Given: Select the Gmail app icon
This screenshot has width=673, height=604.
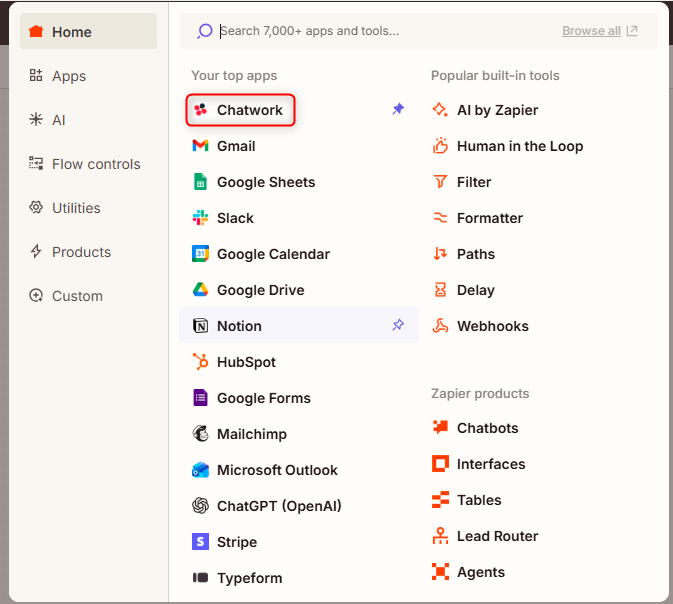Looking at the screenshot, I should click(200, 146).
